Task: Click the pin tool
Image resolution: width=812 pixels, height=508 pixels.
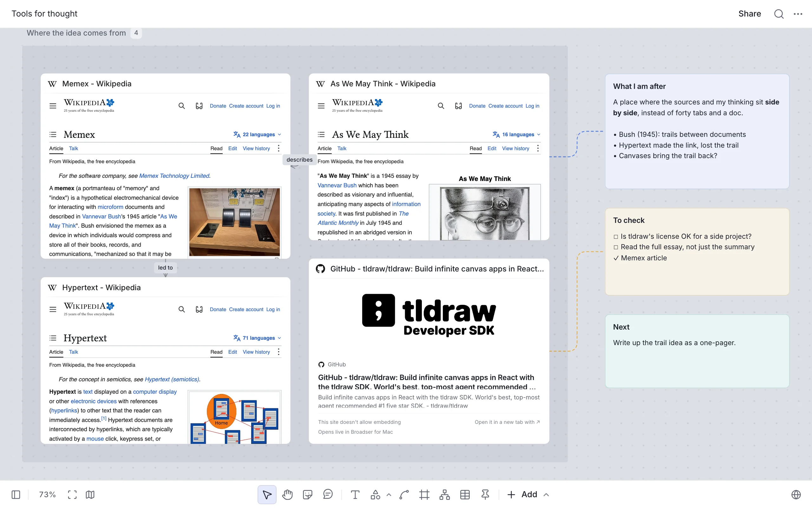Action: (485, 495)
